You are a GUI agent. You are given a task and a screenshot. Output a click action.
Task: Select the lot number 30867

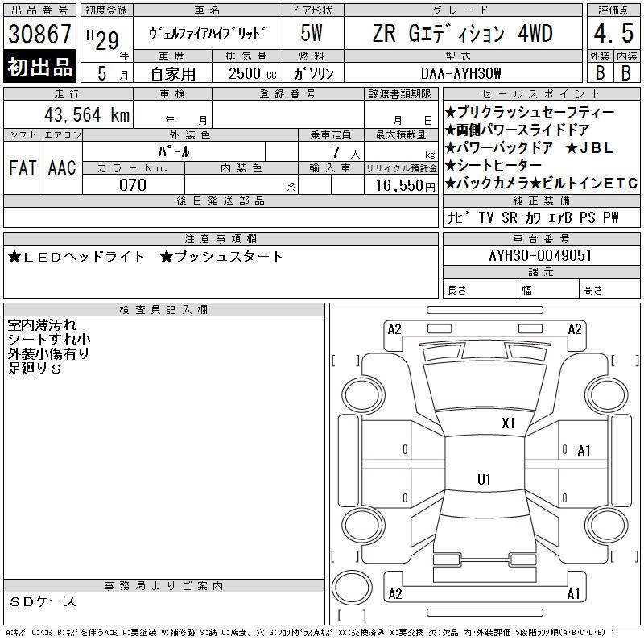[40, 35]
